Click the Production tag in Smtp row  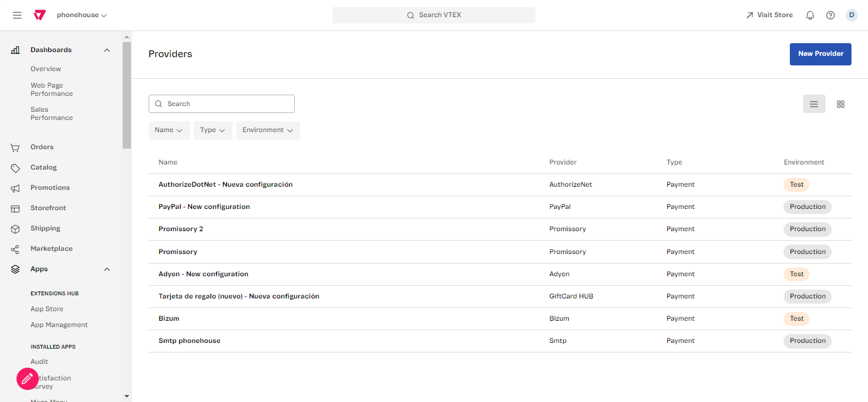click(808, 341)
